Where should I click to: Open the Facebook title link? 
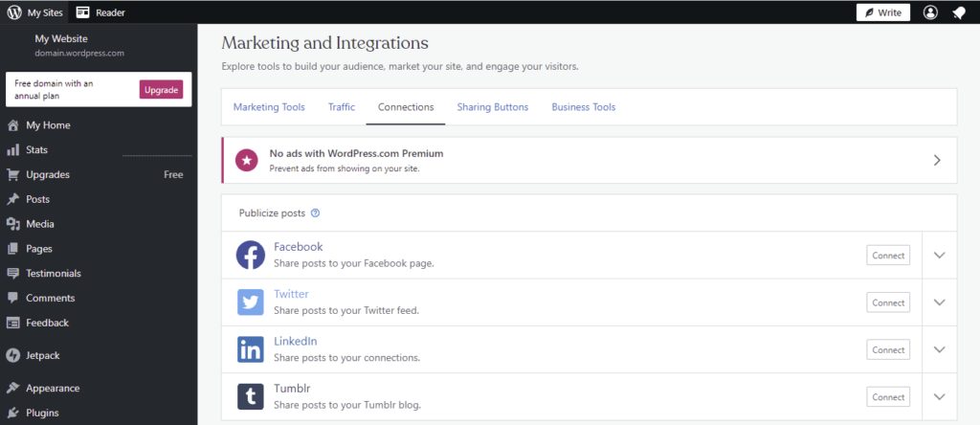299,247
